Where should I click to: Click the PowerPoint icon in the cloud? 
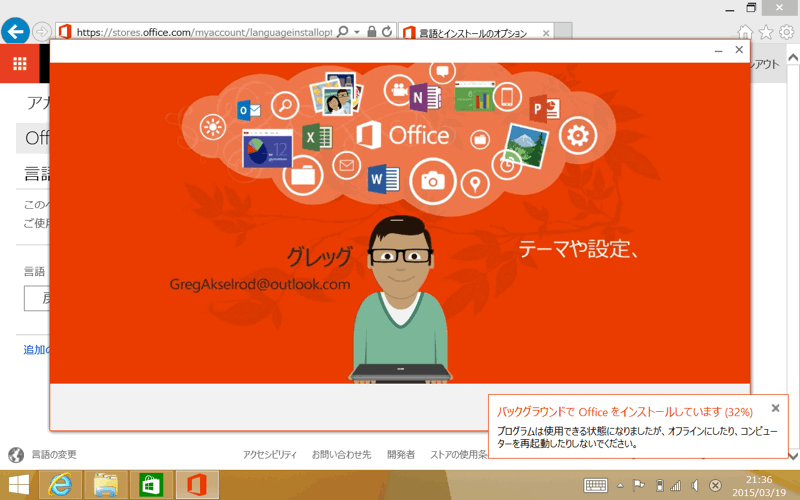(544, 108)
